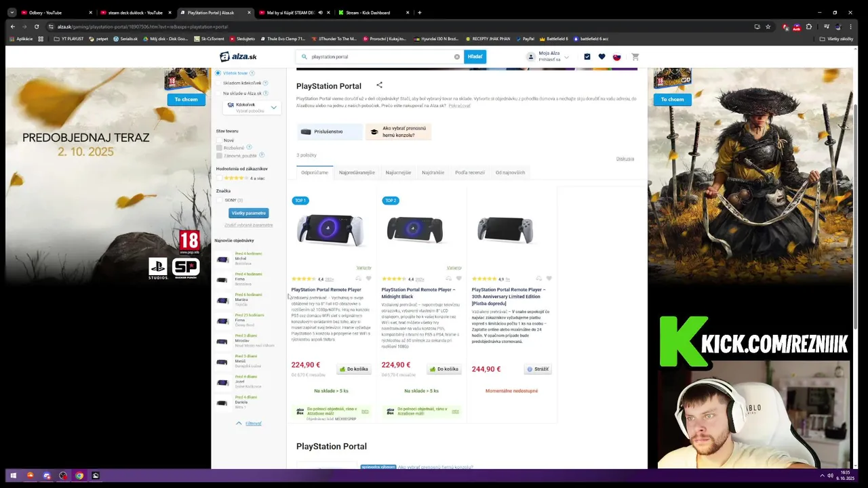Expand the Kdekoľvek branch selector dropdown
Viewport: 868px width, 488px height.
click(252, 107)
